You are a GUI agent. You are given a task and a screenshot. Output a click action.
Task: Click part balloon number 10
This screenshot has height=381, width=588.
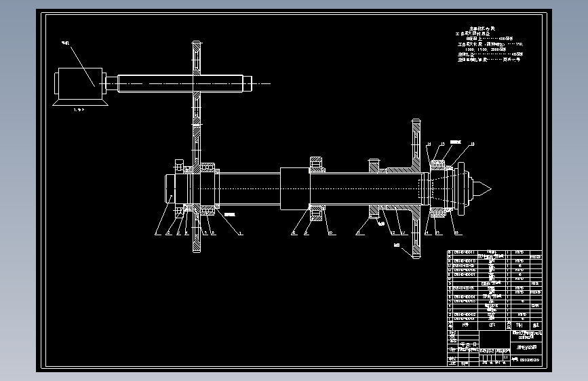tap(330, 233)
